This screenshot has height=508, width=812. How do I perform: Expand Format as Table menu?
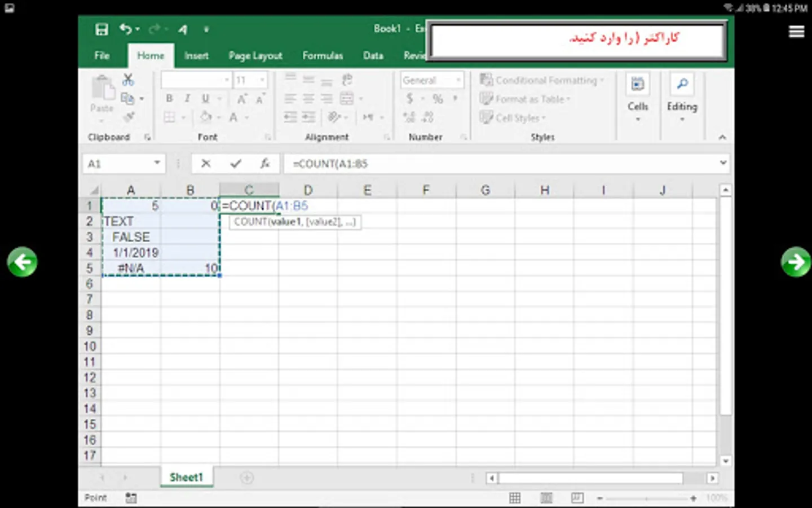pyautogui.click(x=525, y=99)
